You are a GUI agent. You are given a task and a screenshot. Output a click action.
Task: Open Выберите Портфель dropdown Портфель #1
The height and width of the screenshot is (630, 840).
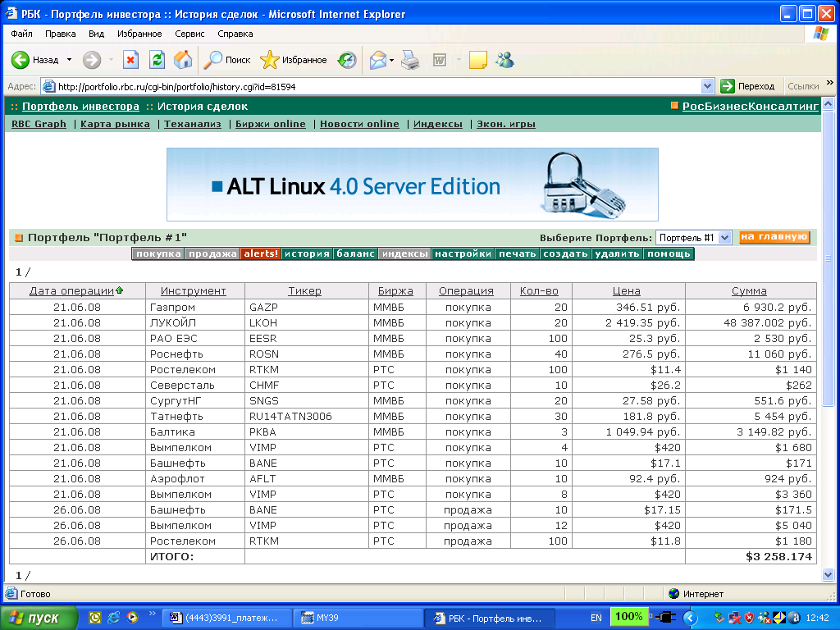(x=693, y=238)
